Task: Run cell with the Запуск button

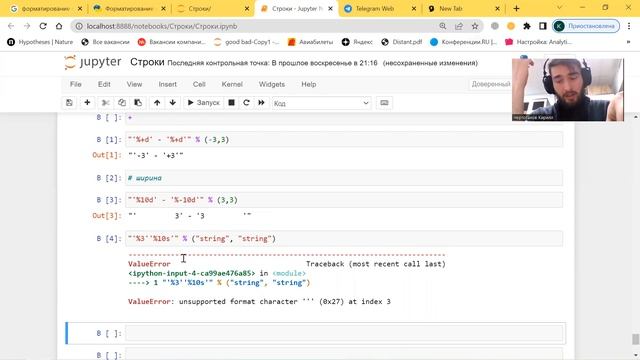Action: pos(203,103)
